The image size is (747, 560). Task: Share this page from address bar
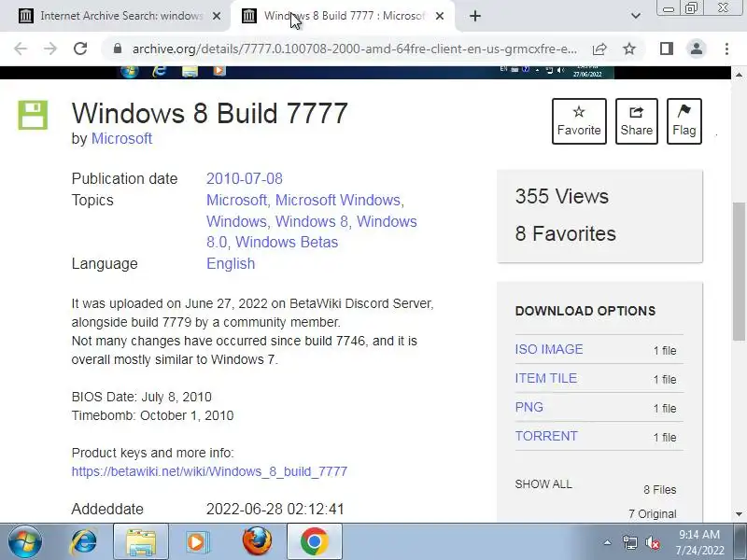coord(599,49)
